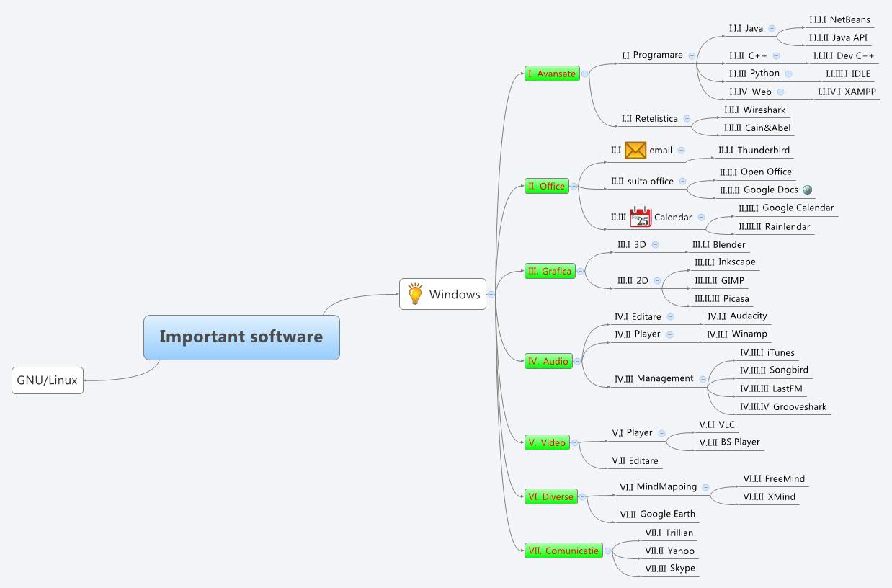Select the III.II.III Picasa node
The height and width of the screenshot is (588, 892).
723,299
